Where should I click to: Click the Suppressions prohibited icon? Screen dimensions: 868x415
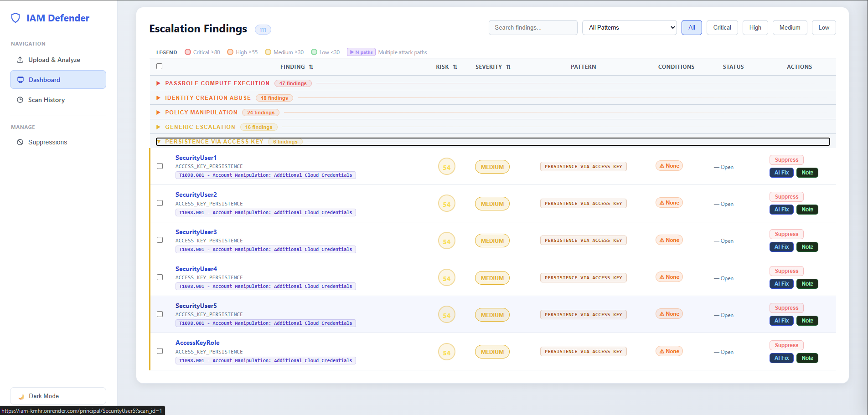(20, 142)
